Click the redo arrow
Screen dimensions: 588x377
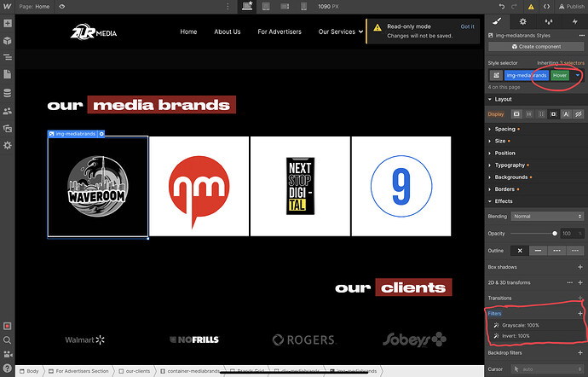tap(514, 6)
